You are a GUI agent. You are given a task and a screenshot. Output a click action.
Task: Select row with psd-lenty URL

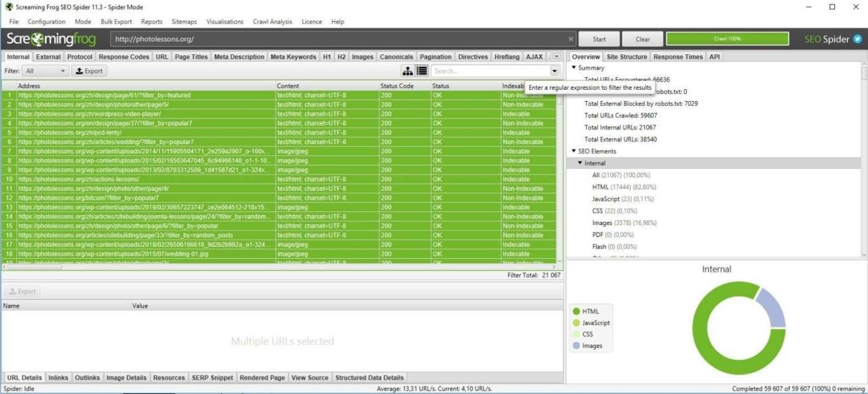(279, 133)
